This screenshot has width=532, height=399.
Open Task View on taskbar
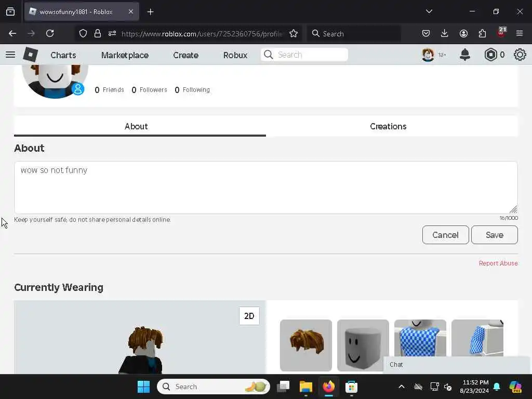283,387
